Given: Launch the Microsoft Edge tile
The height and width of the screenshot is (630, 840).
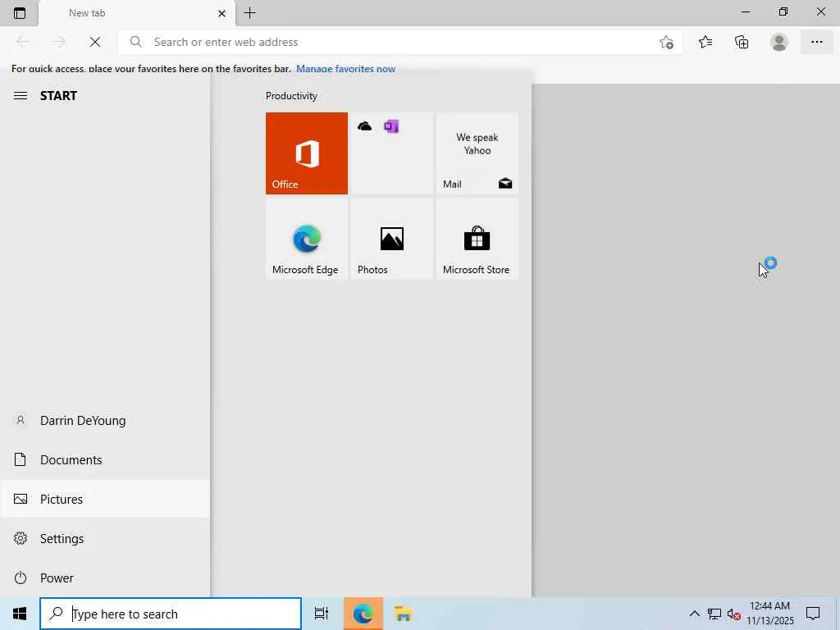Looking at the screenshot, I should 307,239.
